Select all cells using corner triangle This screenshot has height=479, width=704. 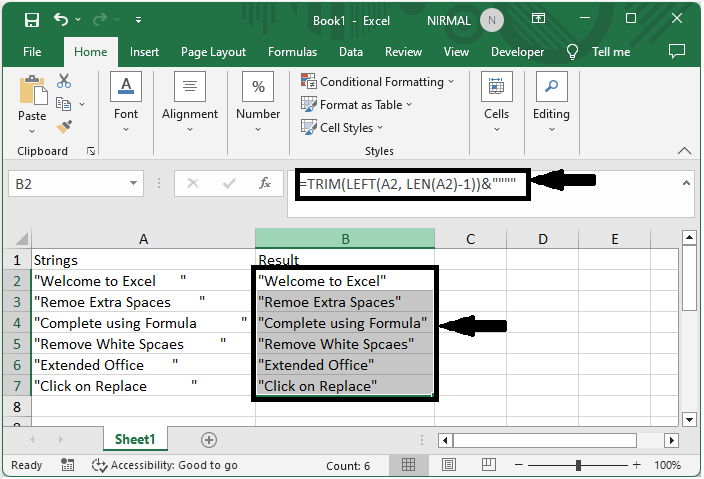point(21,238)
